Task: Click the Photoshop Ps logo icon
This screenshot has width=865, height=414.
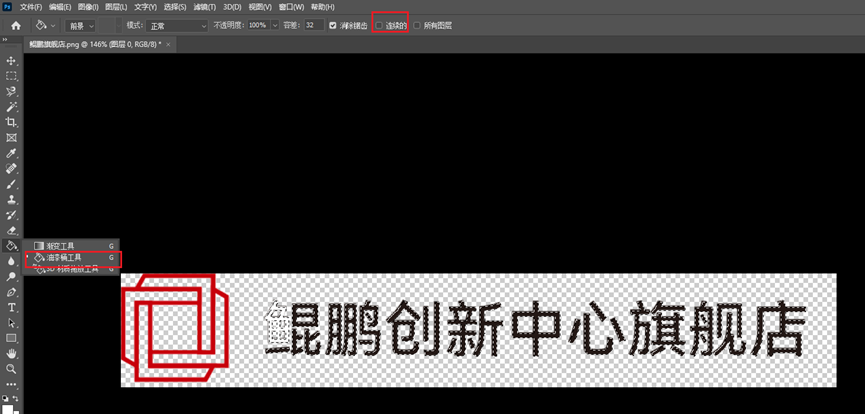Action: [x=8, y=7]
